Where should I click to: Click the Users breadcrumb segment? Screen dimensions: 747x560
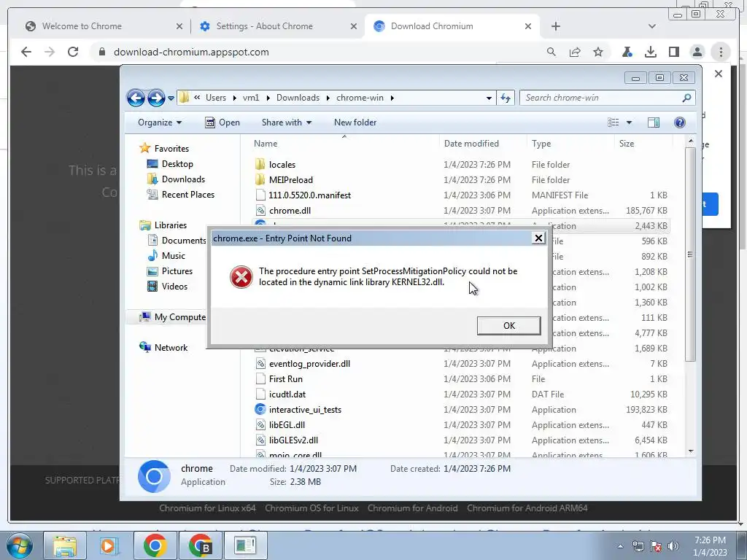(216, 98)
